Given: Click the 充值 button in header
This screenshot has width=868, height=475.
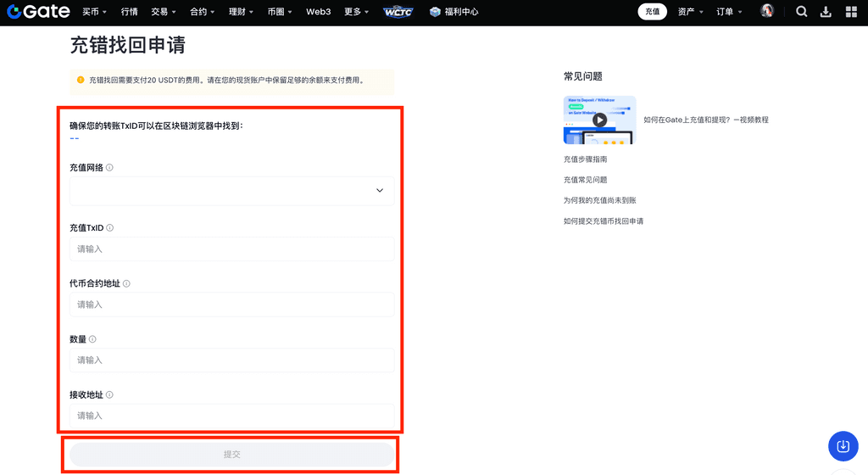Looking at the screenshot, I should point(652,12).
